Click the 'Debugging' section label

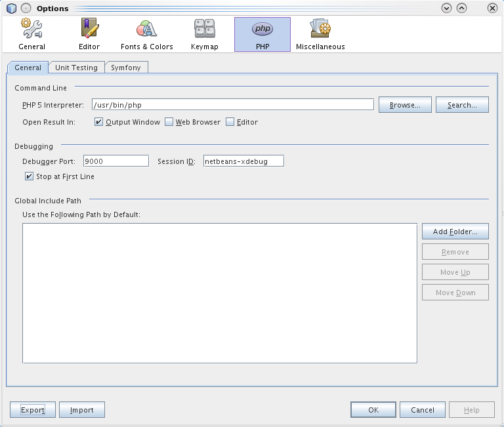point(33,146)
